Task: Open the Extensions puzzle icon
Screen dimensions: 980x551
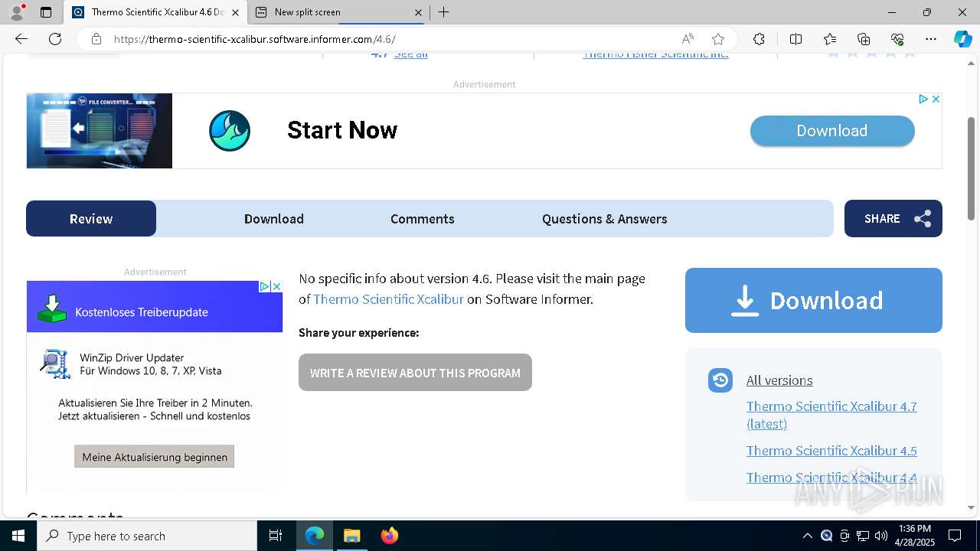Action: (759, 39)
